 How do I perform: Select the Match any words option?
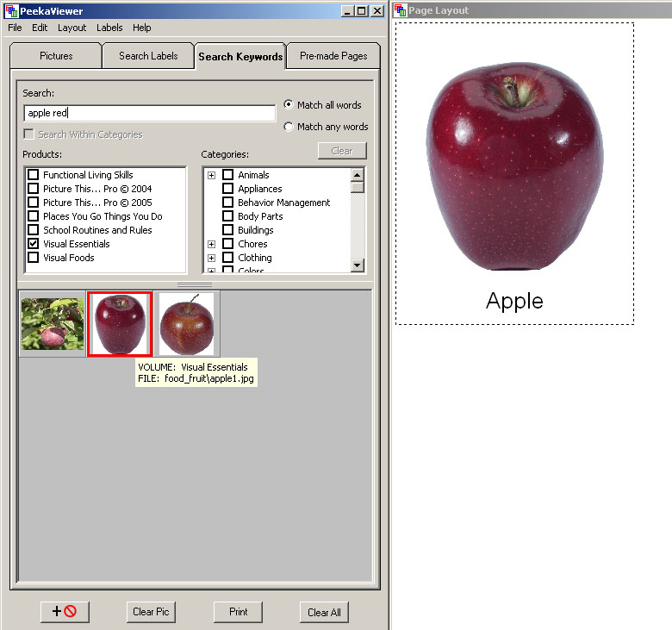(289, 127)
